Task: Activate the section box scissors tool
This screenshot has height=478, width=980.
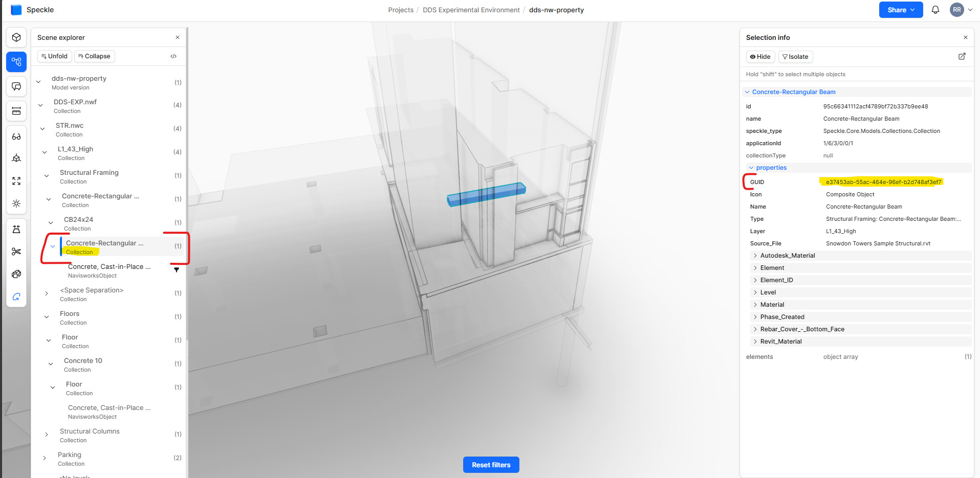Action: coord(16,252)
